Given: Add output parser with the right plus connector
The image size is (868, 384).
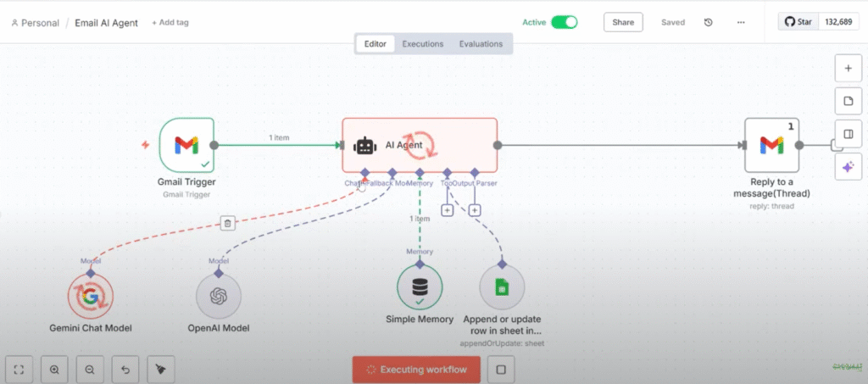Looking at the screenshot, I should point(475,210).
